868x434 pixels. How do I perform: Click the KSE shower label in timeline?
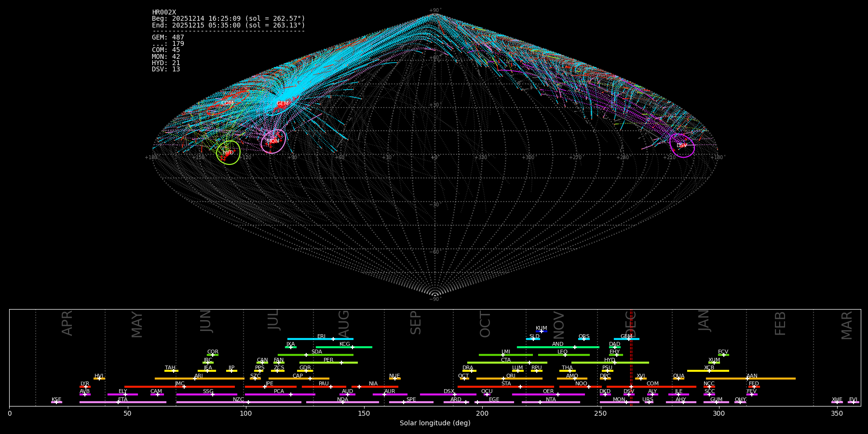tap(56, 399)
